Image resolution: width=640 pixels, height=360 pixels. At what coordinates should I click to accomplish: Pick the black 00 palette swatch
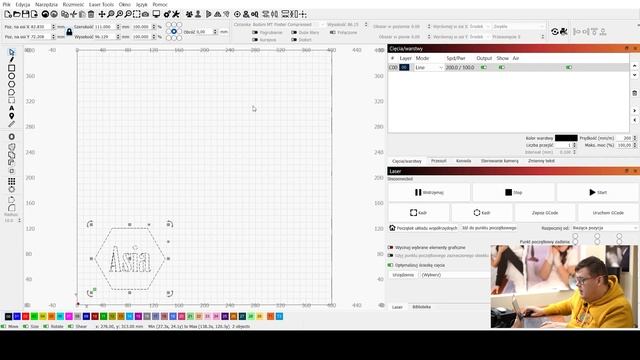click(x=8, y=316)
